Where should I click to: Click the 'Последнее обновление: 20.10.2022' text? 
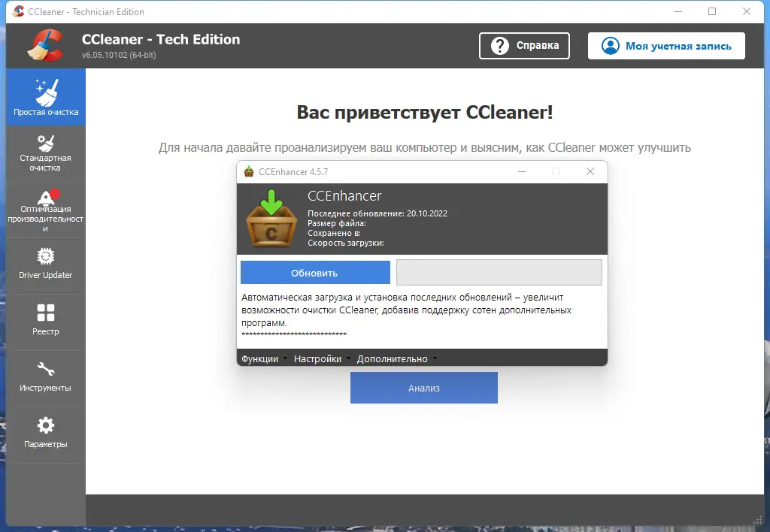tap(377, 213)
